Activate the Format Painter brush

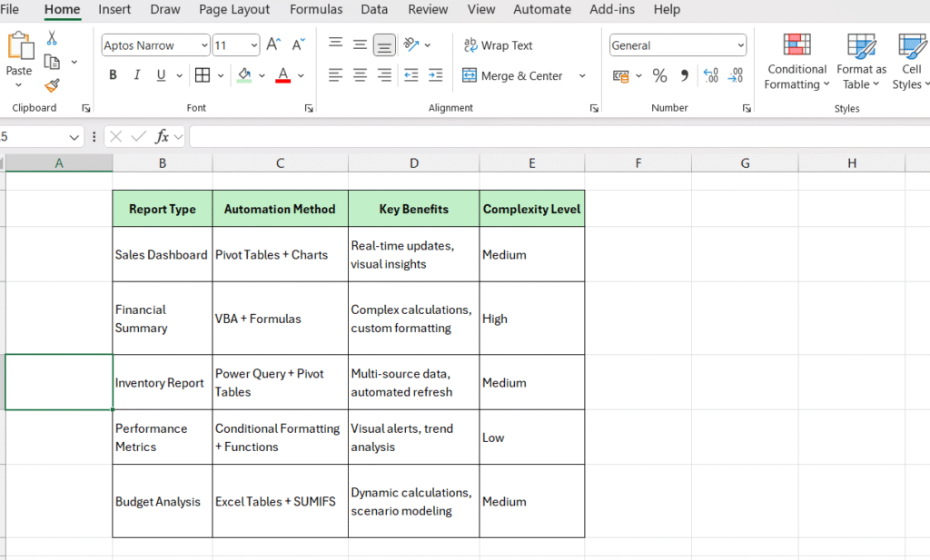(x=52, y=85)
